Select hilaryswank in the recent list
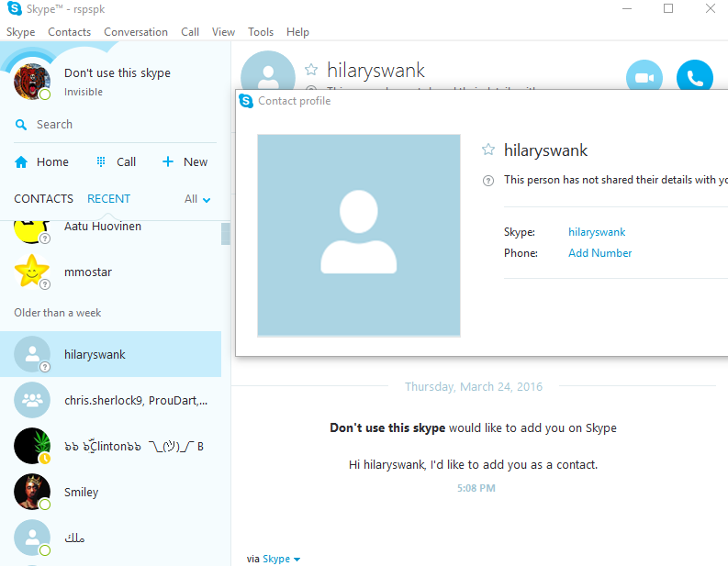Screen dimensions: 728x566 coord(110,354)
